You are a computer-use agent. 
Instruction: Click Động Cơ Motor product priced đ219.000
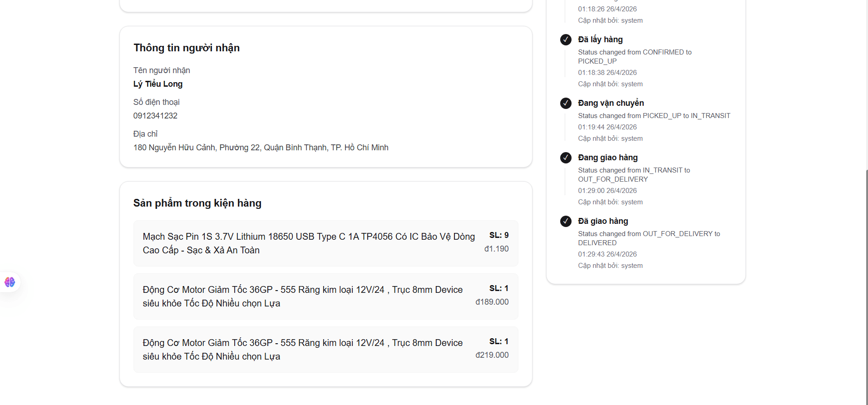coord(303,350)
